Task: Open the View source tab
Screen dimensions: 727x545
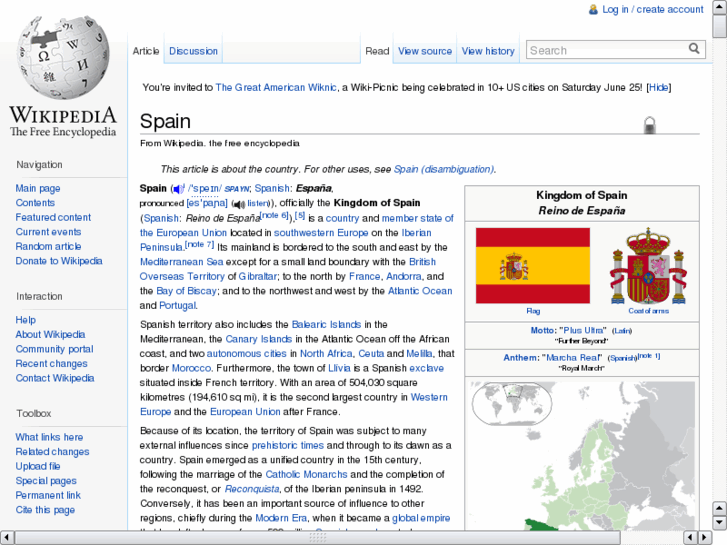Action: 425,51
